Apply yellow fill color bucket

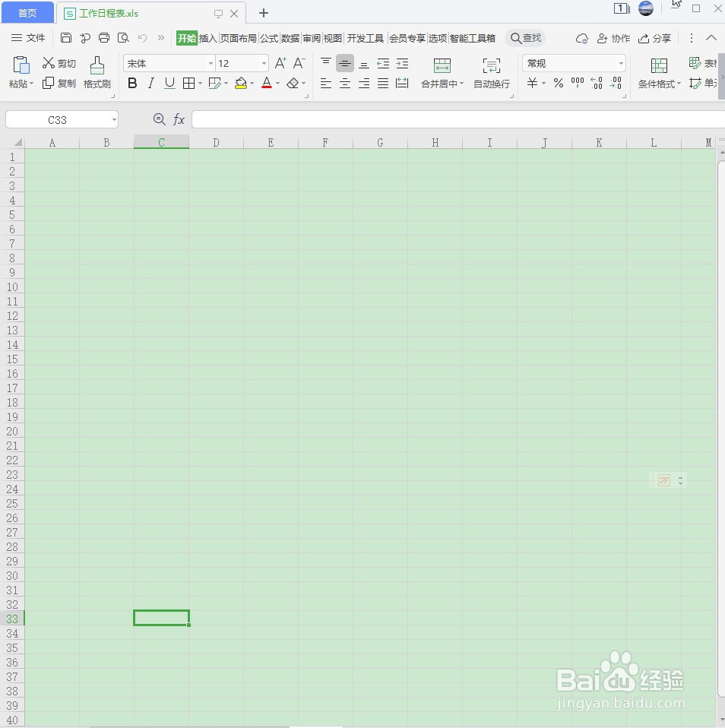point(241,83)
